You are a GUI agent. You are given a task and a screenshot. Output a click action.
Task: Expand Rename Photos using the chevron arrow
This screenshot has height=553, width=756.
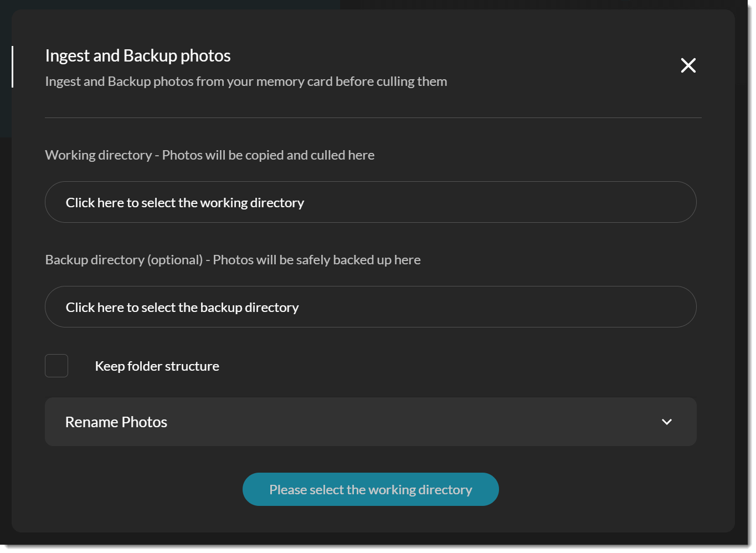[666, 422]
